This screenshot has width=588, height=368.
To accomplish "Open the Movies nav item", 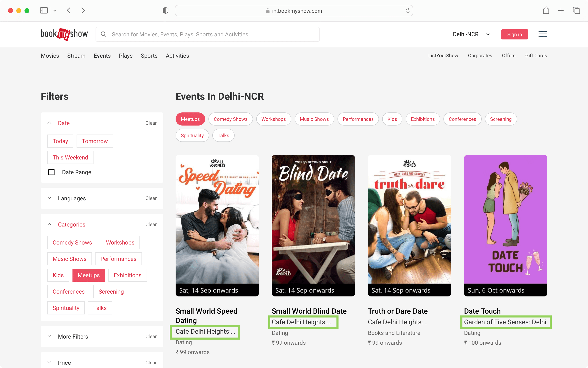I will pos(50,55).
